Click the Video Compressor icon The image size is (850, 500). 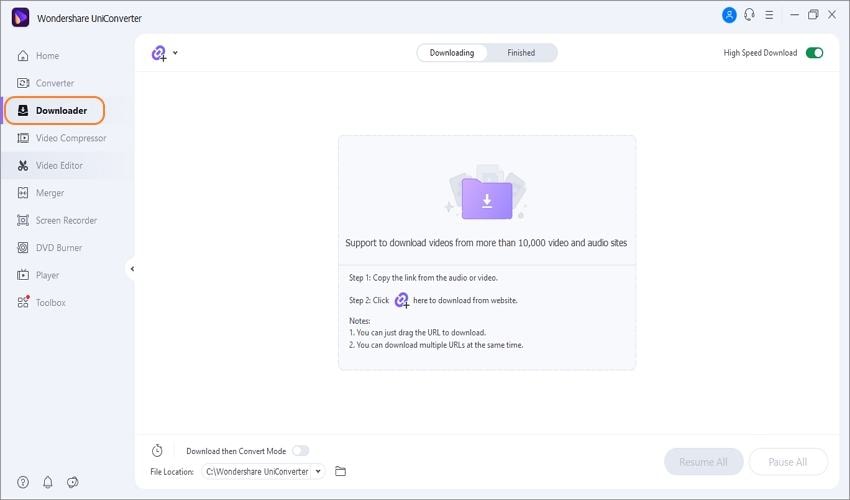pyautogui.click(x=23, y=138)
